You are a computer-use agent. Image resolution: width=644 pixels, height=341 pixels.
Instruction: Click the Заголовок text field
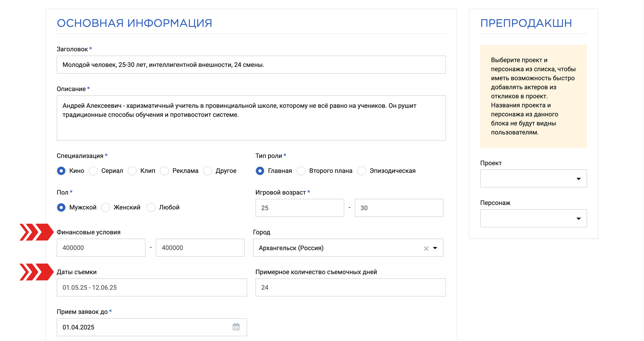(x=251, y=65)
